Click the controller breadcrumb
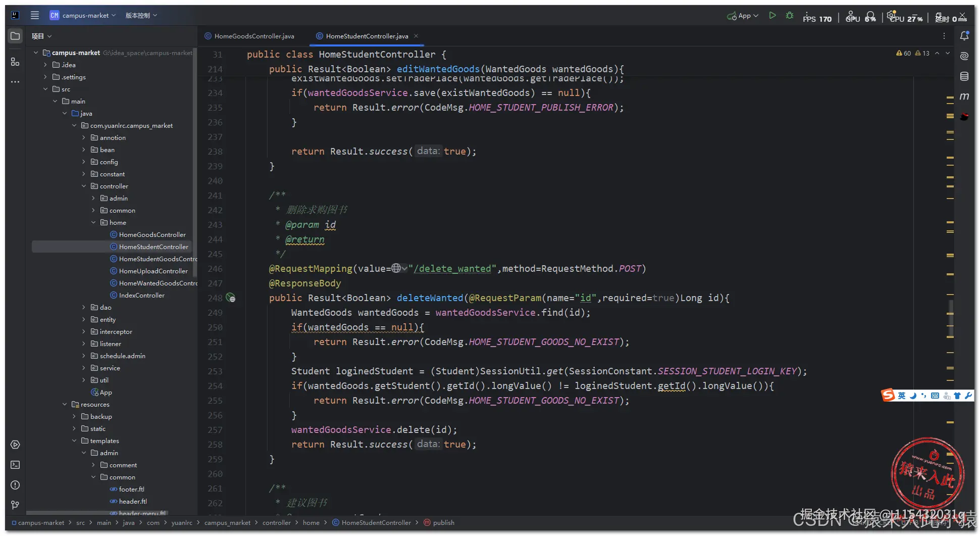Viewport: 980px width, 536px height. pyautogui.click(x=277, y=522)
